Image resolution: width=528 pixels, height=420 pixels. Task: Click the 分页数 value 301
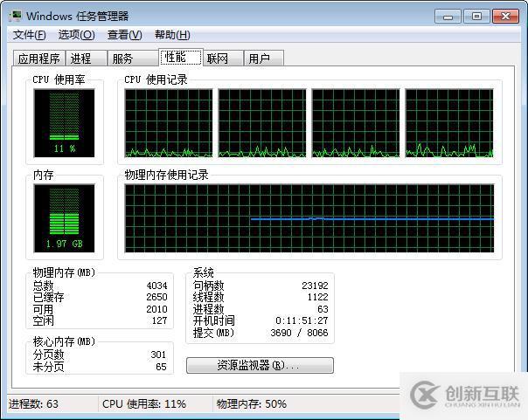coord(158,355)
